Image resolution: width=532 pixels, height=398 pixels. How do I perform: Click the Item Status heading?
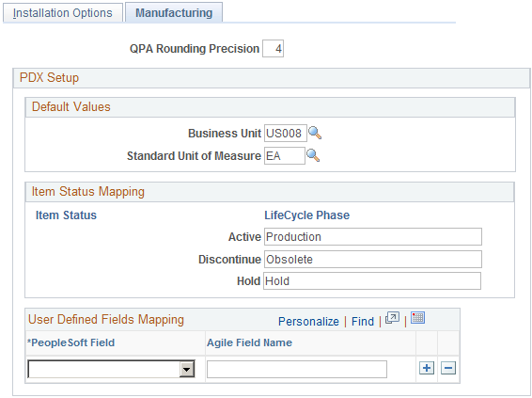[x=66, y=215]
